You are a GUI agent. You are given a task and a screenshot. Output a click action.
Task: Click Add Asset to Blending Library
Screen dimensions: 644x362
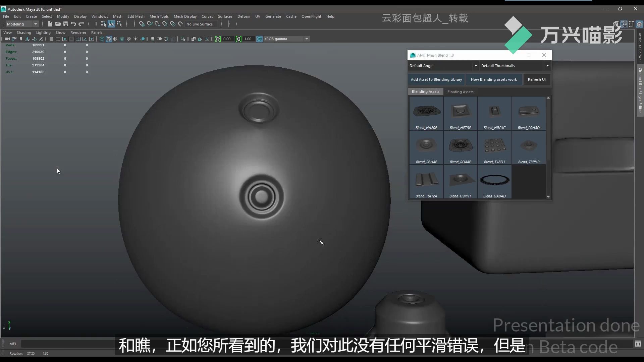point(436,79)
